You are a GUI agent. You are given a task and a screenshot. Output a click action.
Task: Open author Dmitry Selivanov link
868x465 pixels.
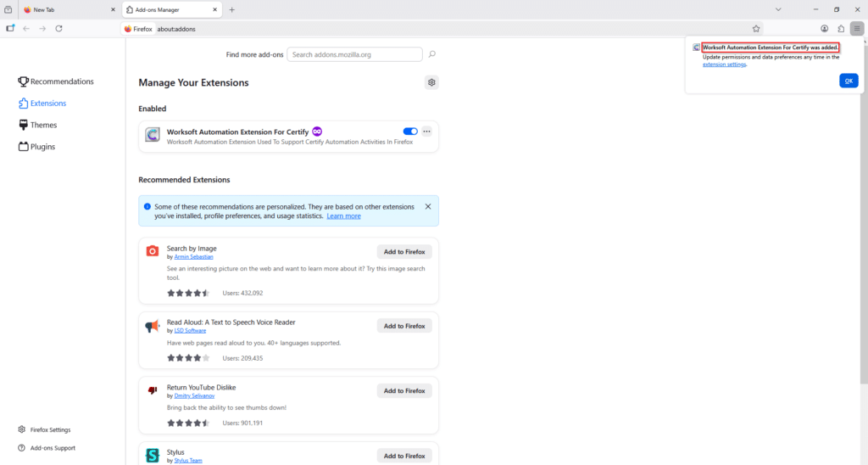click(194, 395)
